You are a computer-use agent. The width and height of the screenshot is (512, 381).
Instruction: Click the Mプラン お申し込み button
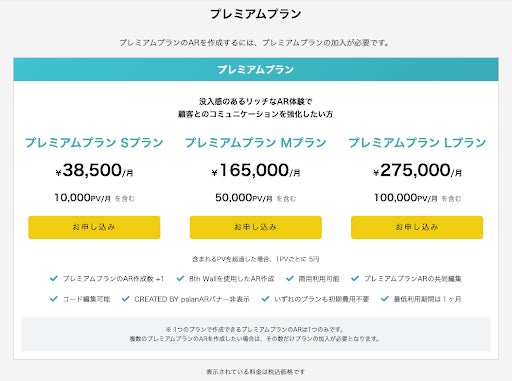[x=256, y=227]
